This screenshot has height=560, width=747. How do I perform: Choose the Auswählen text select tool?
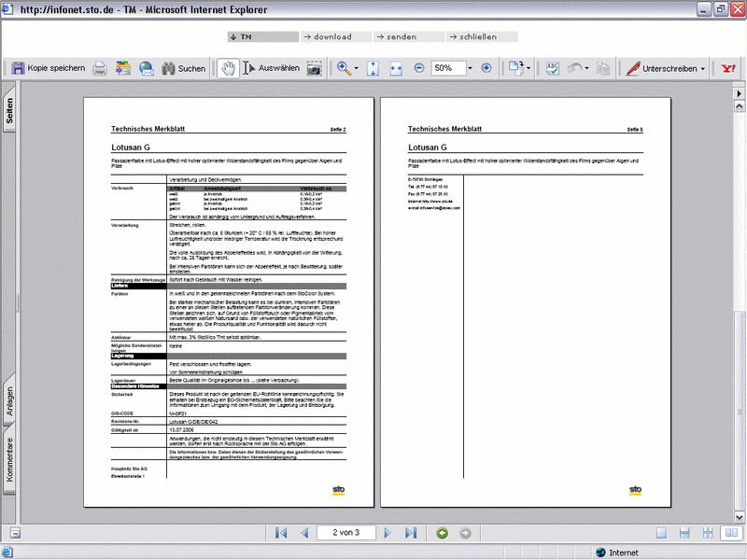click(x=271, y=68)
